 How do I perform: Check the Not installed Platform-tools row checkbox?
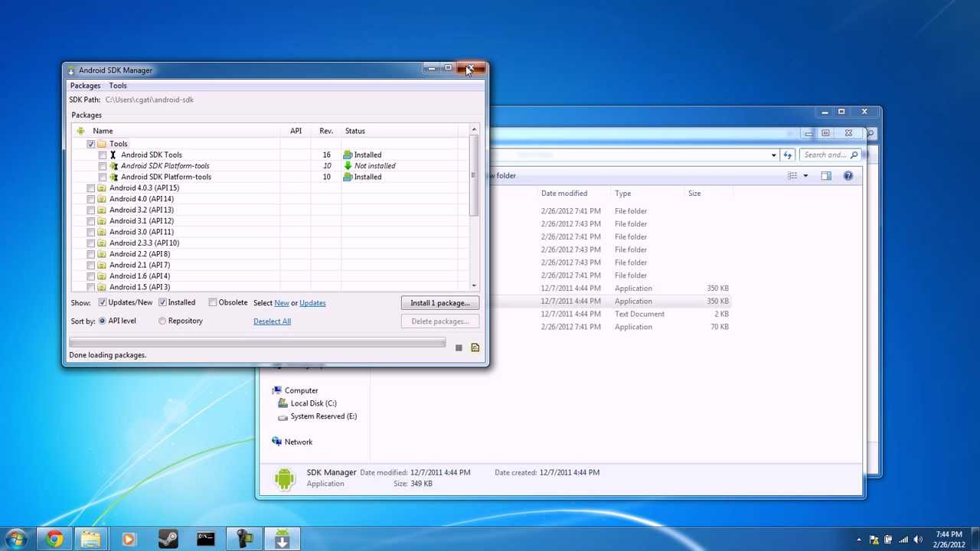click(103, 166)
